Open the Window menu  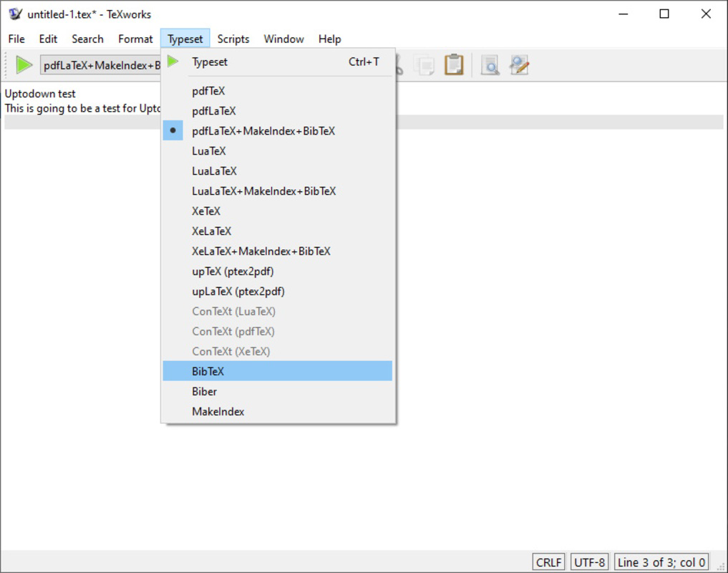283,39
